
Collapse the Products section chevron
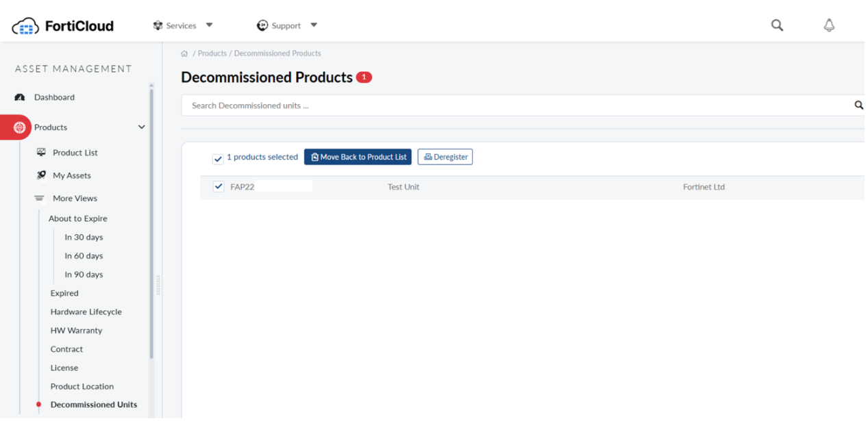[142, 127]
